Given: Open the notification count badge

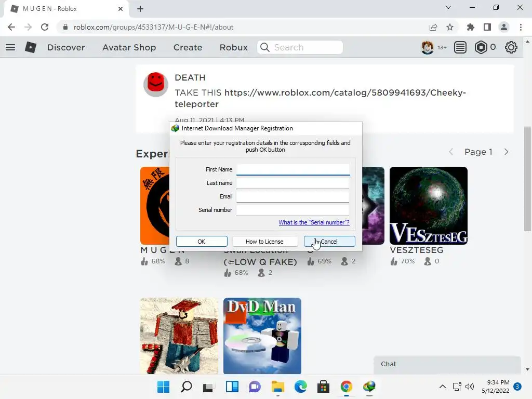Looking at the screenshot, I should coord(517,387).
